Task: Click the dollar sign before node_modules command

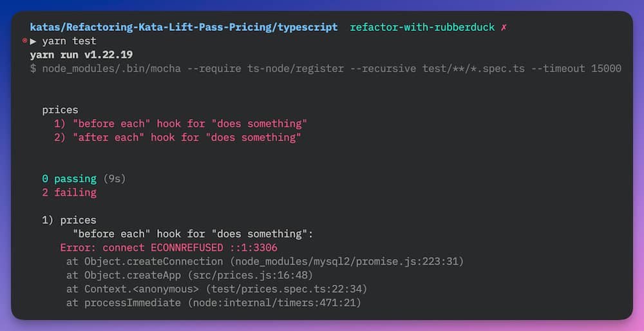Action: [x=33, y=68]
